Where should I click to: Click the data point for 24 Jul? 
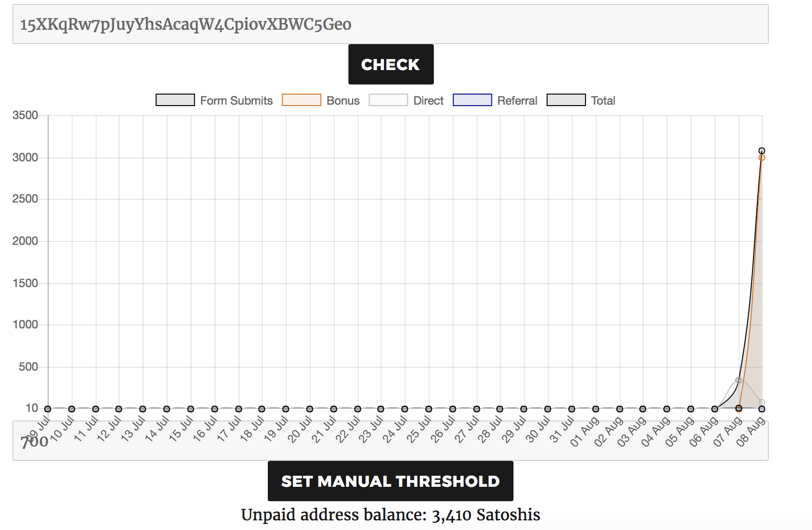tap(405, 409)
